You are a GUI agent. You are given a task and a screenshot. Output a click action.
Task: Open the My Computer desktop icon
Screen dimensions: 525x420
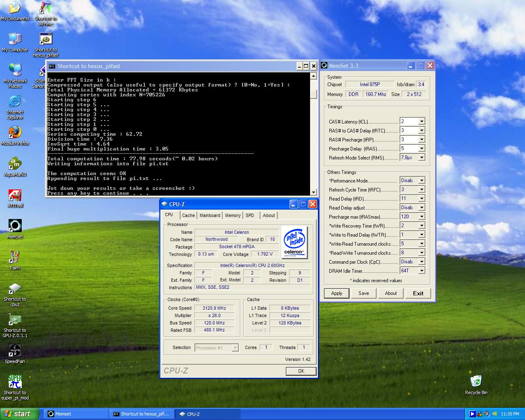point(15,42)
